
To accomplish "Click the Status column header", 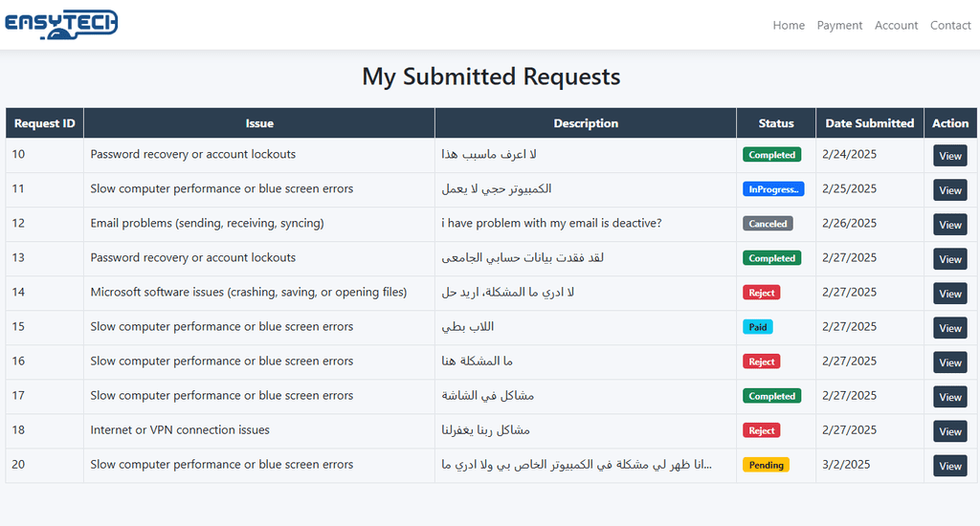I will click(x=776, y=123).
